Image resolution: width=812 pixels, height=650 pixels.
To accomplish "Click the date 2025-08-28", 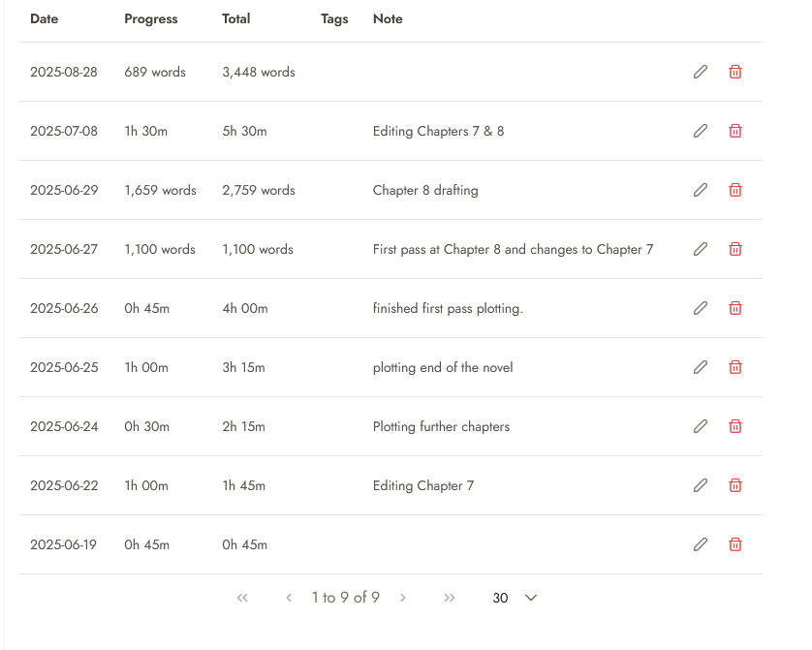I will click(x=64, y=72).
